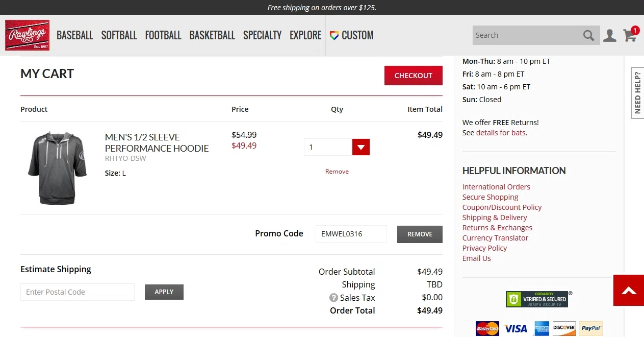Open the quantity dropdown arrow

(360, 147)
